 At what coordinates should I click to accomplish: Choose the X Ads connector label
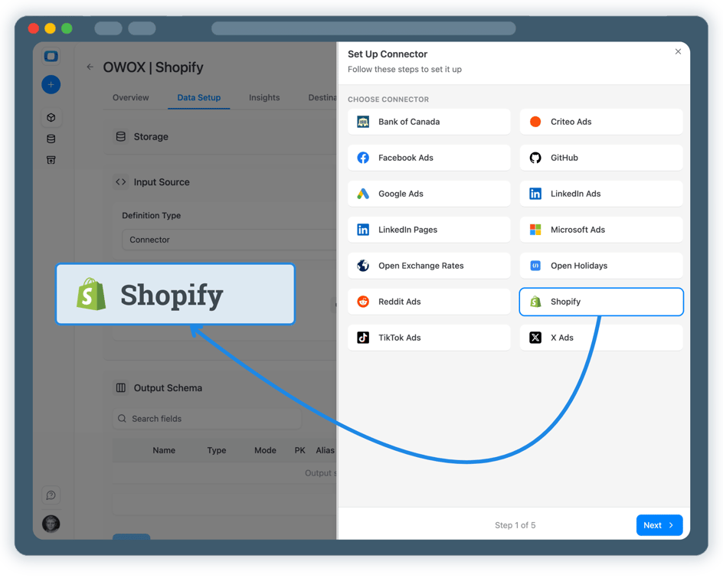coord(561,338)
